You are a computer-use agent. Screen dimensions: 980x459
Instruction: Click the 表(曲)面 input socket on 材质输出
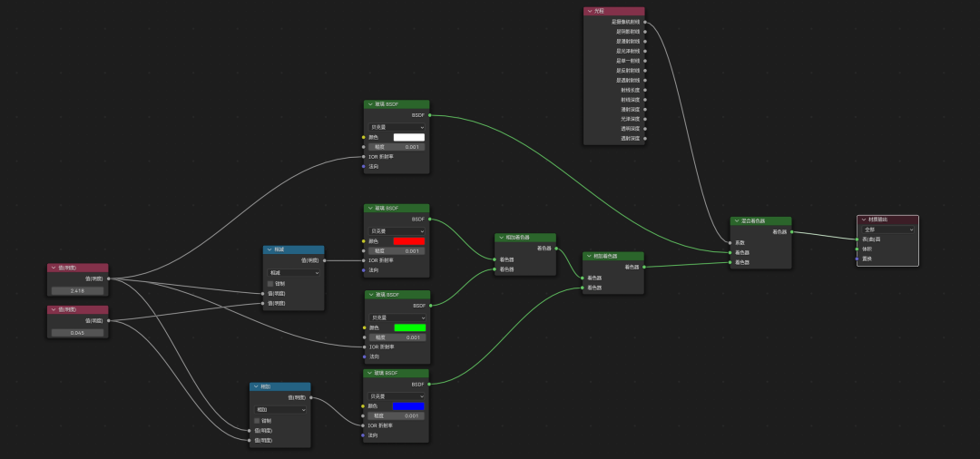pyautogui.click(x=857, y=239)
